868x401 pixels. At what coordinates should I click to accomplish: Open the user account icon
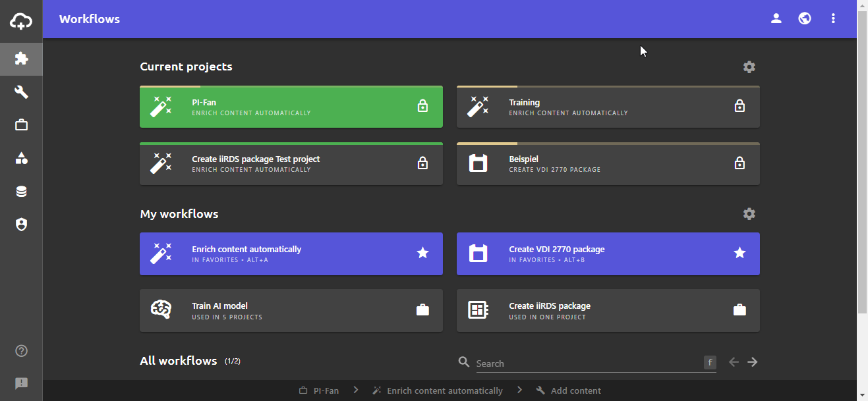click(776, 18)
